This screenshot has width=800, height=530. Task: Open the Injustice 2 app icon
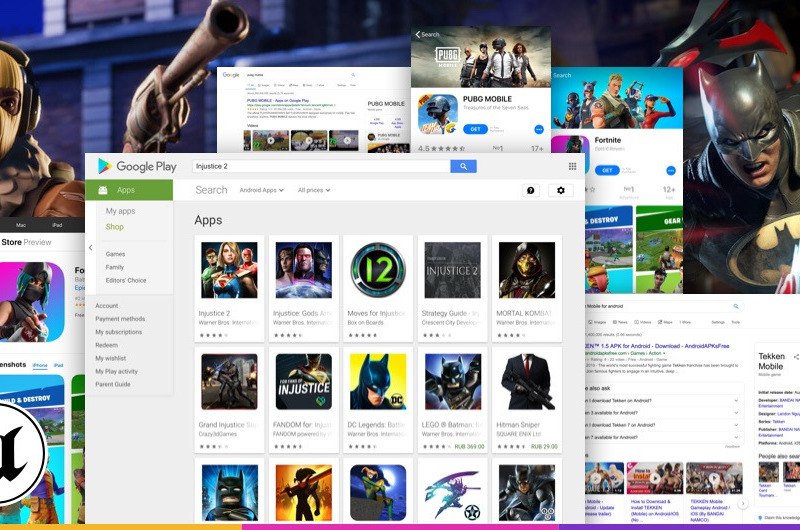(x=229, y=270)
